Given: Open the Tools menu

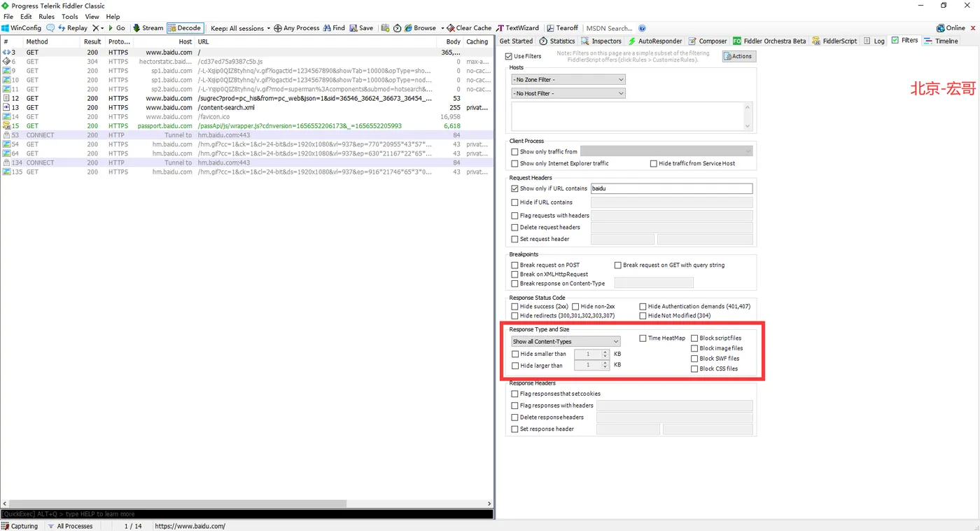Looking at the screenshot, I should point(70,16).
